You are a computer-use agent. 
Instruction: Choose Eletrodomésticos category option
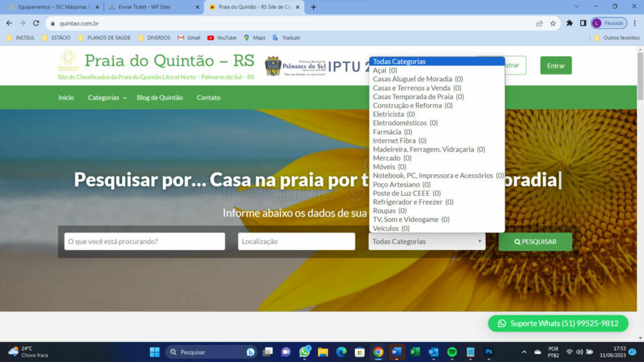pyautogui.click(x=437, y=123)
